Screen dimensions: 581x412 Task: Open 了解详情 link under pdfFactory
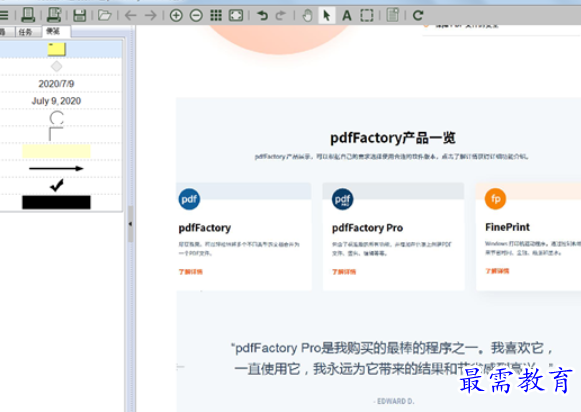190,272
